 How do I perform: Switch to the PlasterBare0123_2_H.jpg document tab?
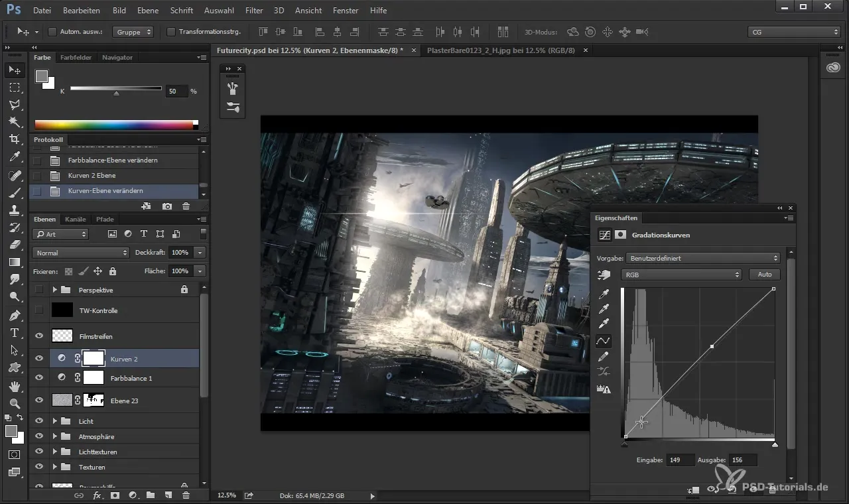coord(501,50)
